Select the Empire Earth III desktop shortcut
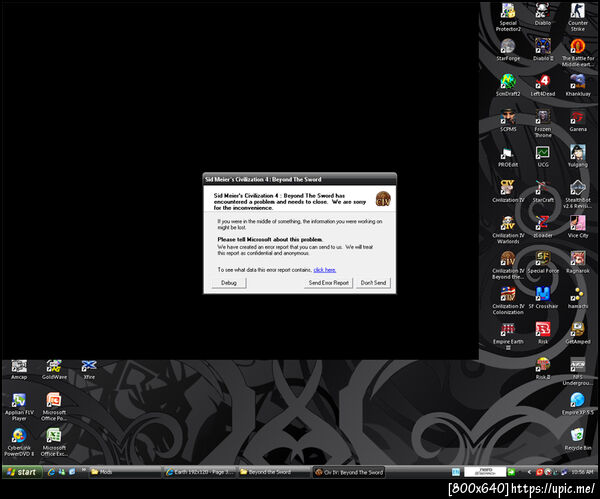 coord(508,336)
